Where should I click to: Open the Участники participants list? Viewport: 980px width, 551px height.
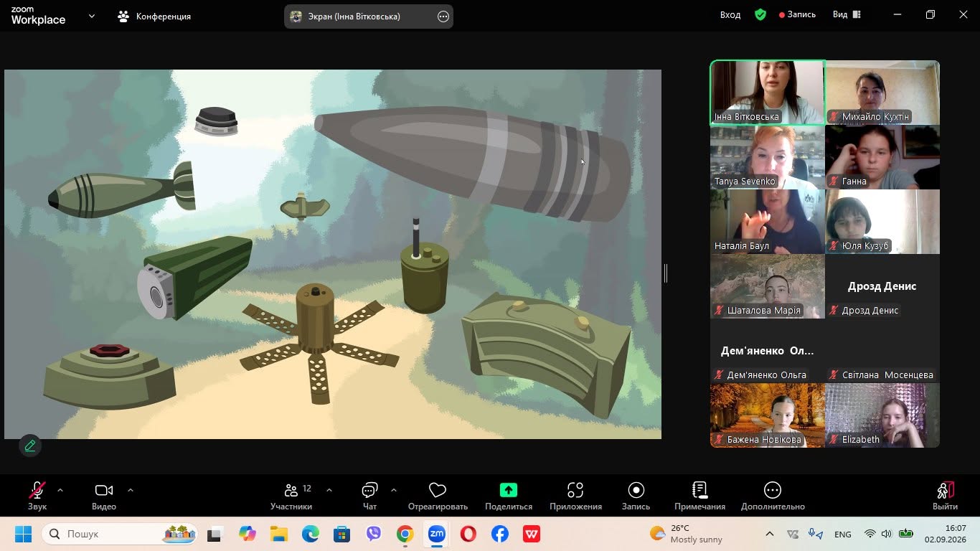pos(291,495)
